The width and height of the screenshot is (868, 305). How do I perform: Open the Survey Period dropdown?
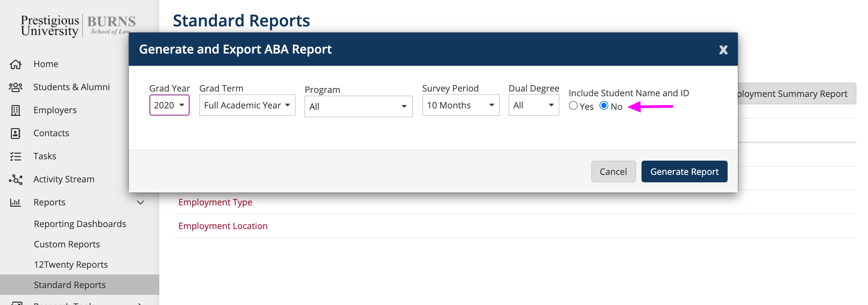click(x=460, y=105)
